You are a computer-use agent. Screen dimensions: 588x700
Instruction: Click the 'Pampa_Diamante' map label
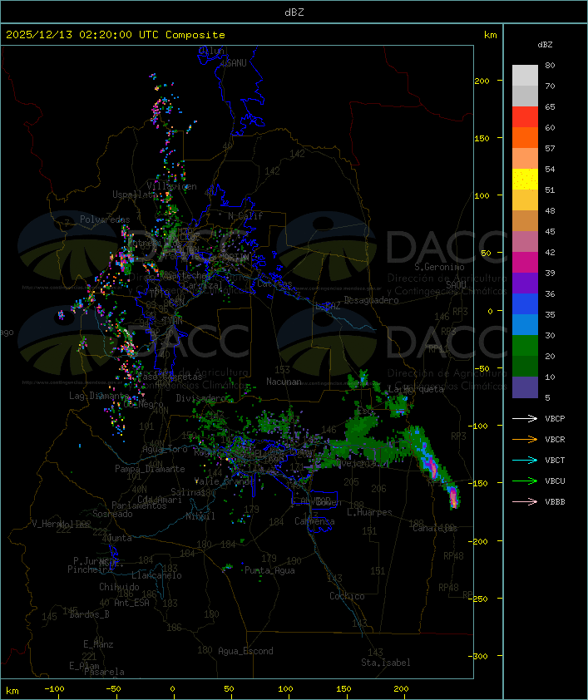click(150, 469)
